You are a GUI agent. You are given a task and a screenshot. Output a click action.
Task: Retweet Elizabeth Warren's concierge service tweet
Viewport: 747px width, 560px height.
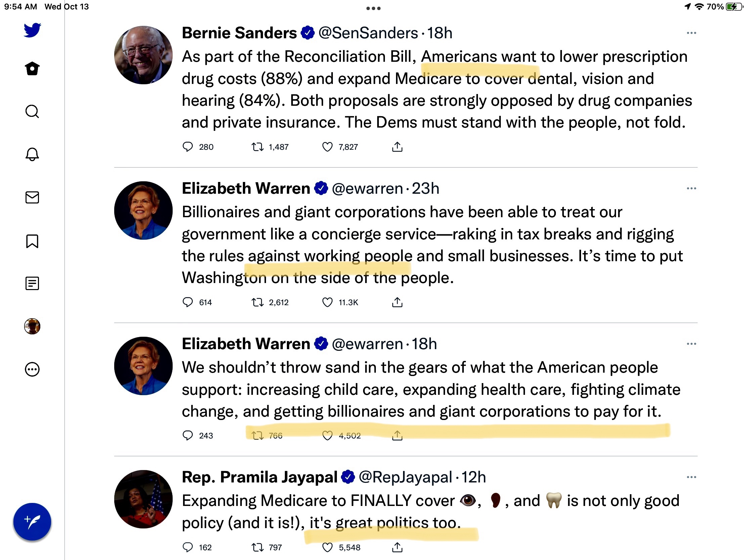coord(257,302)
